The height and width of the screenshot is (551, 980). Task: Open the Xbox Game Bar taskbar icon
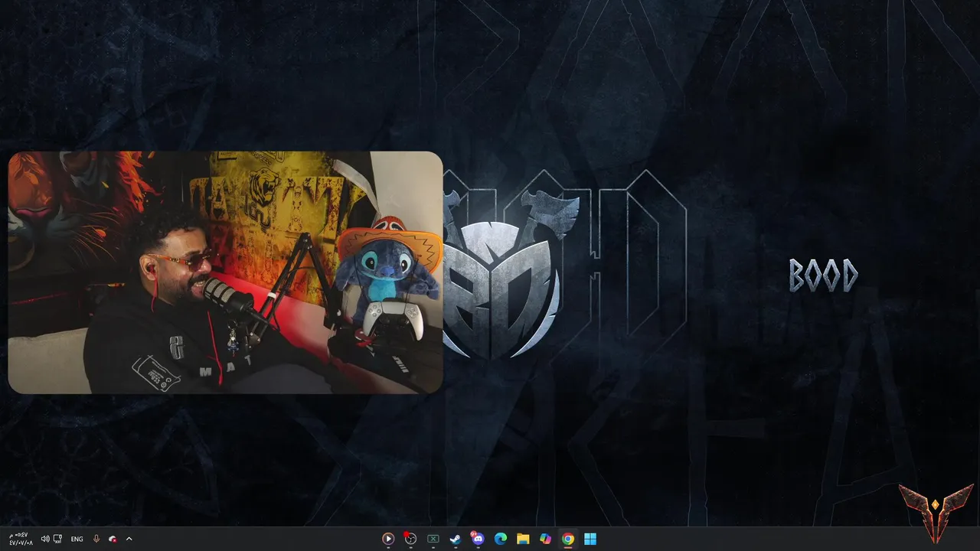point(433,539)
